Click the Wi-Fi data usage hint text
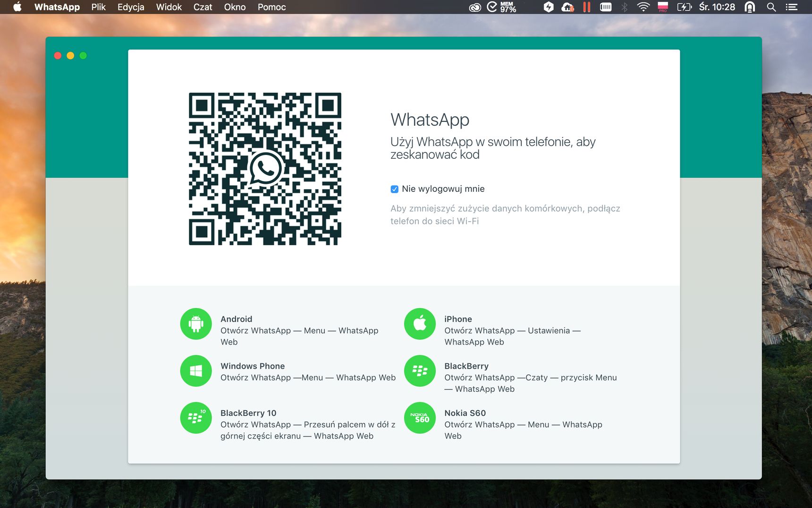812x508 pixels. click(505, 215)
